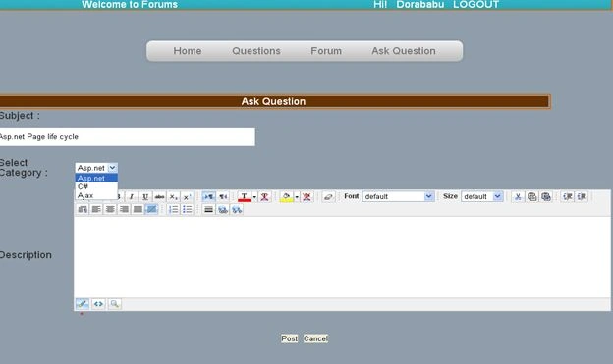Center-align the text
613x364 pixels.
click(110, 210)
